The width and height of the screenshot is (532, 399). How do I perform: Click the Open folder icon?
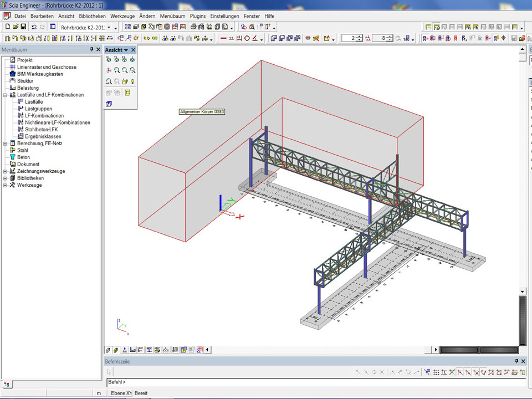16,27
